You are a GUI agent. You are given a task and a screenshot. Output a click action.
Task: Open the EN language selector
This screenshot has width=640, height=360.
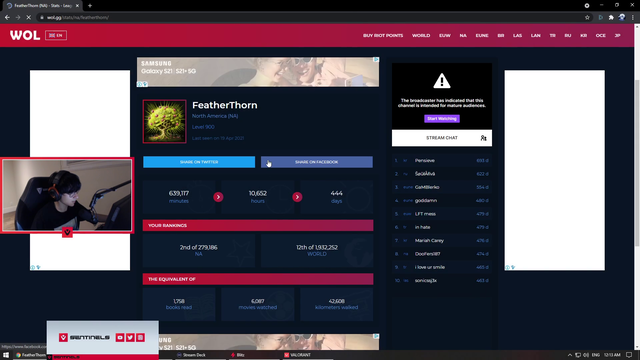pyautogui.click(x=56, y=36)
